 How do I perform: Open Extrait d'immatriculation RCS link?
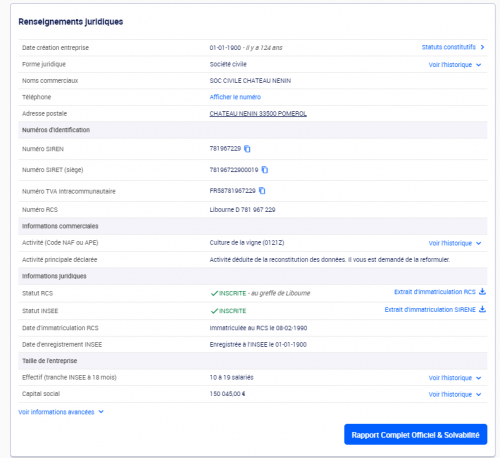pos(435,292)
